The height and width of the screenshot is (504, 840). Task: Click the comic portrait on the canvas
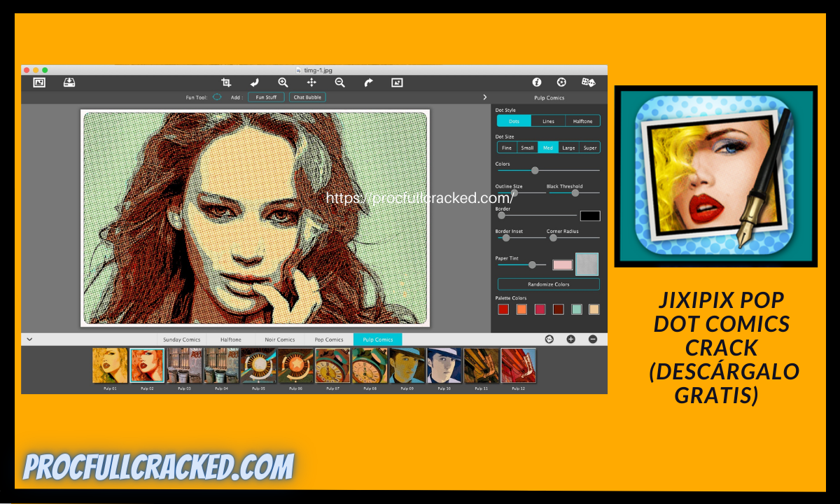(255, 218)
